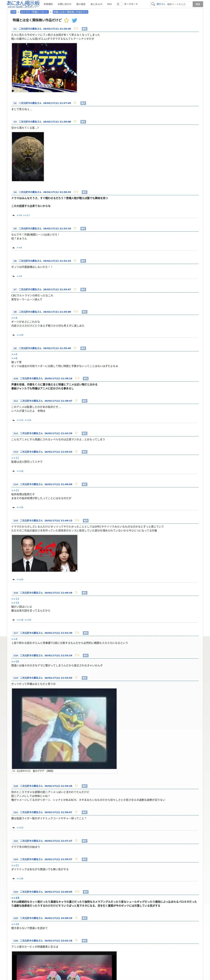Follow the >>17 reply link under post 4

click(26, 215)
